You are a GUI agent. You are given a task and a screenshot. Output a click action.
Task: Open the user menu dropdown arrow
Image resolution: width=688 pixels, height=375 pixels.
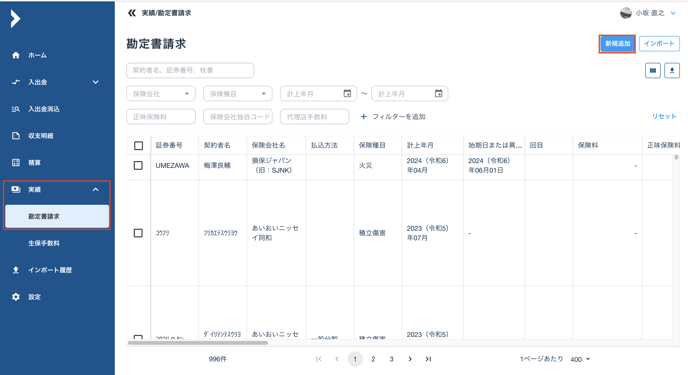pyautogui.click(x=673, y=13)
